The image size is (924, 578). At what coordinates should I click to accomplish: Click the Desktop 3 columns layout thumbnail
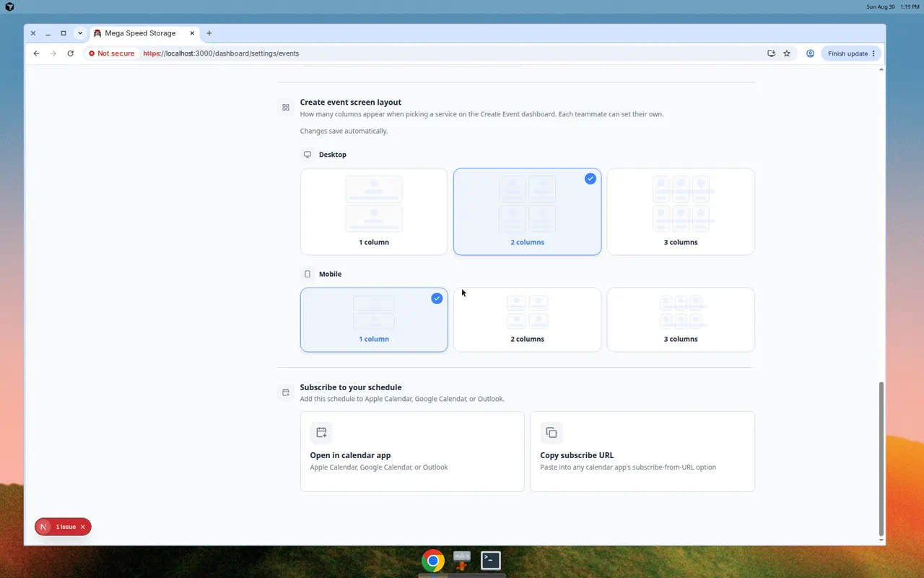pyautogui.click(x=681, y=204)
